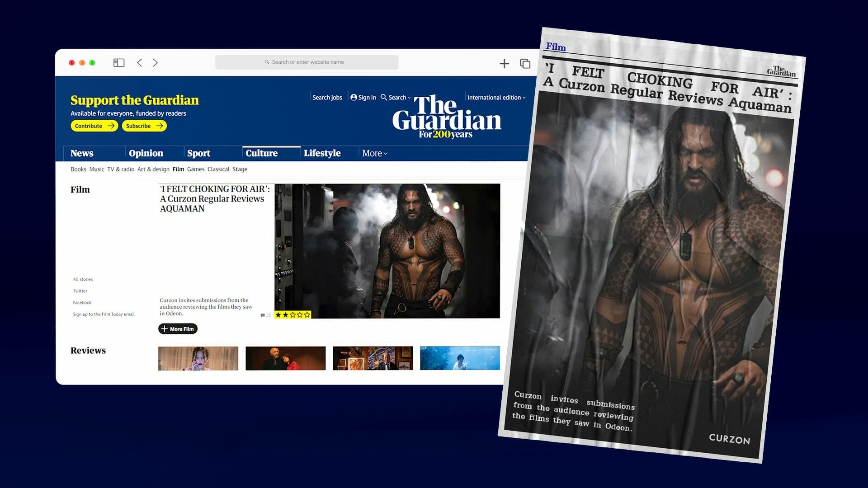
Task: Click the Reviews section heading
Action: tap(88, 351)
